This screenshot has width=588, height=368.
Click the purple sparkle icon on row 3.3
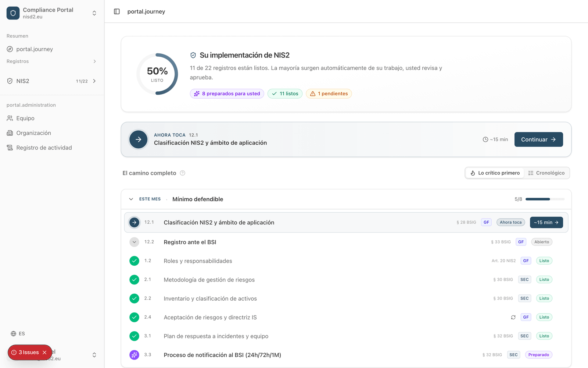point(135,355)
